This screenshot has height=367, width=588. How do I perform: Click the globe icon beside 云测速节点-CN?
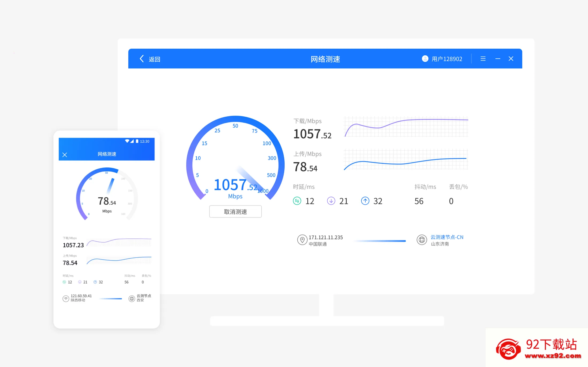(x=422, y=240)
